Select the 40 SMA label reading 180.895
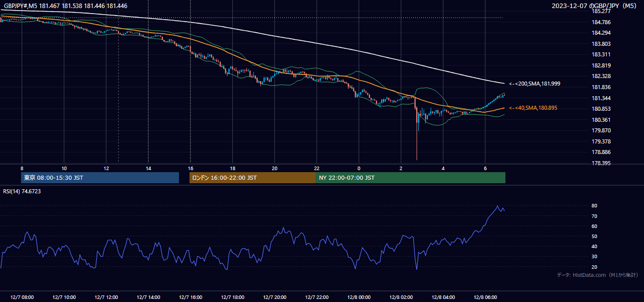644x302 pixels. (533, 108)
